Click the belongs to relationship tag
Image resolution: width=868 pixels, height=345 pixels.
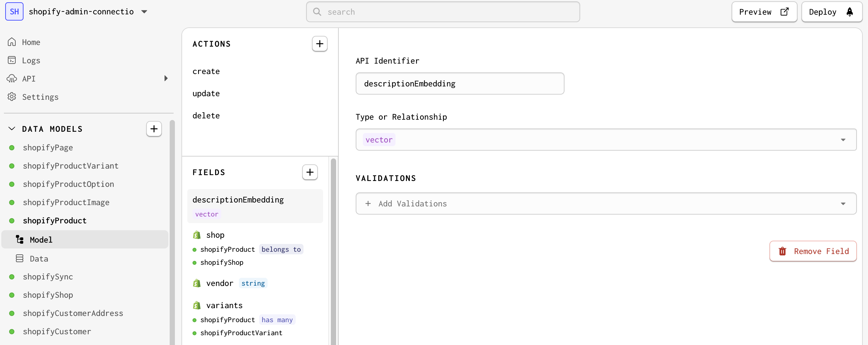click(281, 249)
